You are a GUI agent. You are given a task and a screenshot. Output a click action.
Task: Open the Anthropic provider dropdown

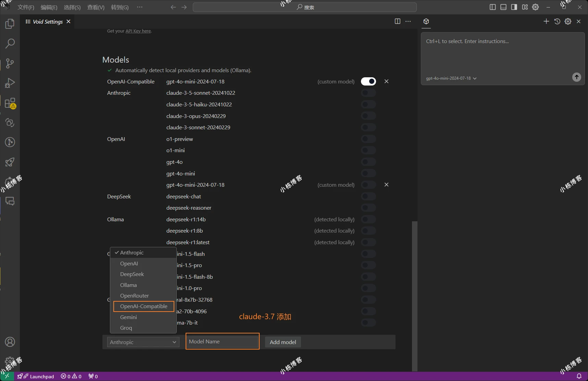click(x=143, y=342)
